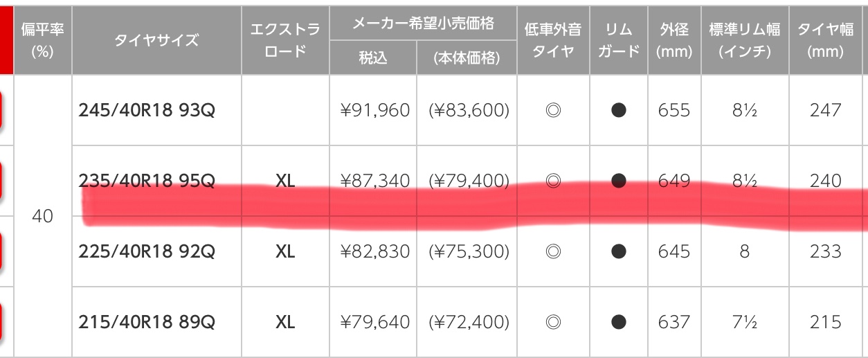Click the black rim guard dot for 215/40R18

(619, 322)
